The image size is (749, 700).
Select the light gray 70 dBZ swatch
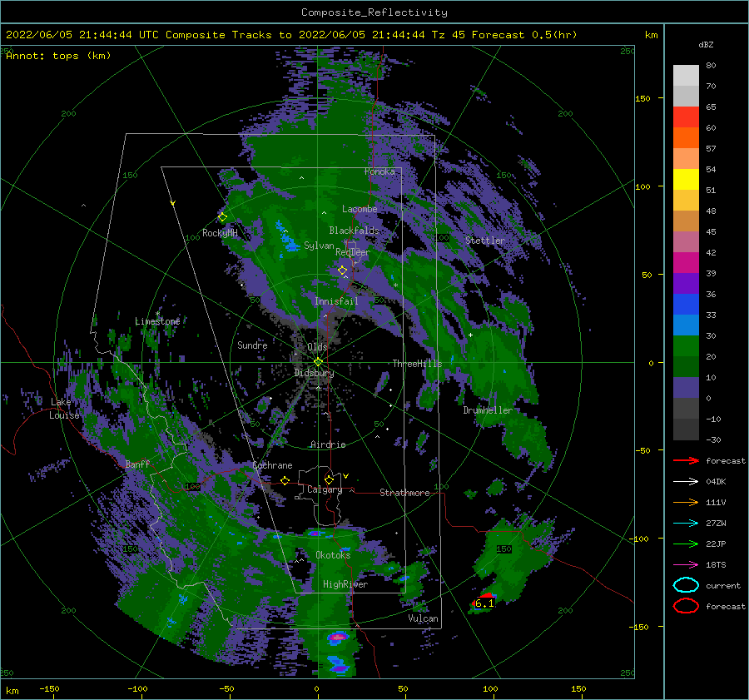coord(686,76)
